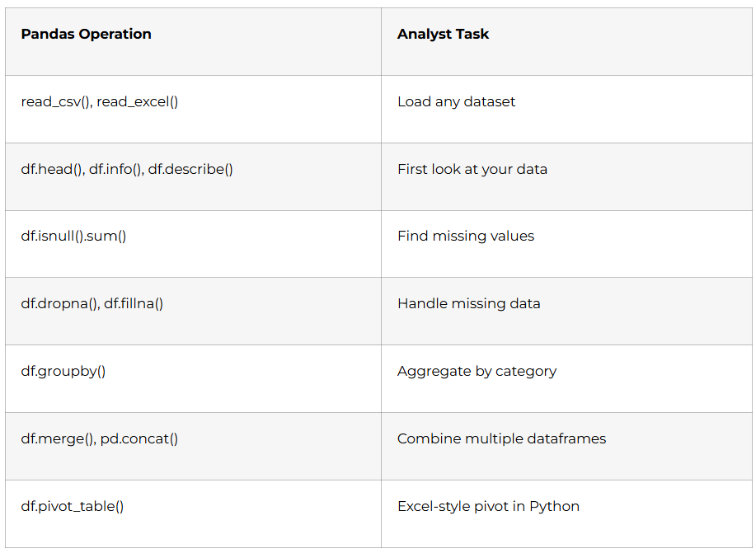Click the 'Find missing values' text

[x=466, y=236]
